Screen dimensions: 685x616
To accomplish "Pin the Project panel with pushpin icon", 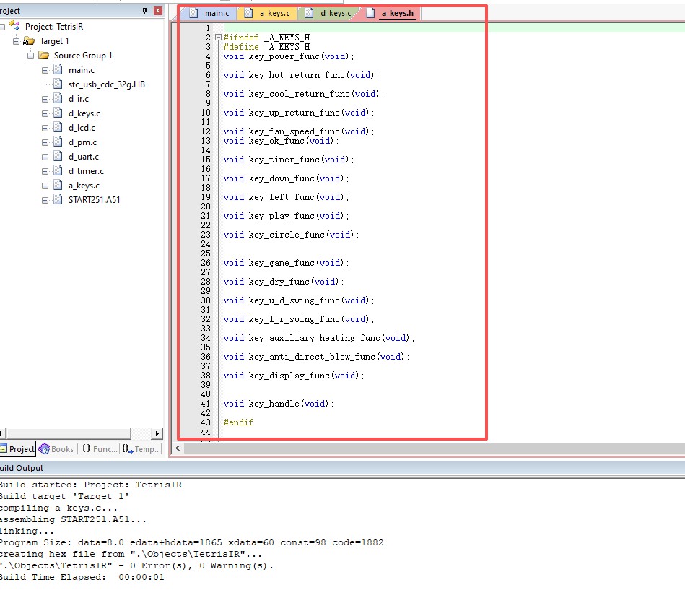I will click(146, 11).
